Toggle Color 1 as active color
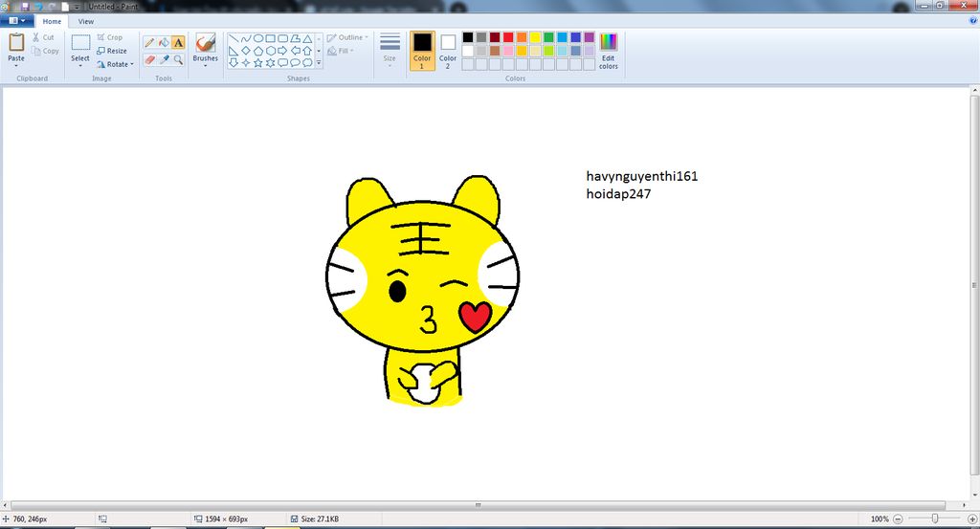 [x=422, y=50]
